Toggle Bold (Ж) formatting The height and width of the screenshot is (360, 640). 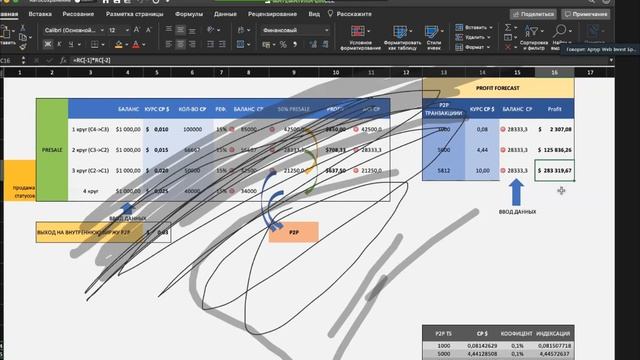coord(47,44)
